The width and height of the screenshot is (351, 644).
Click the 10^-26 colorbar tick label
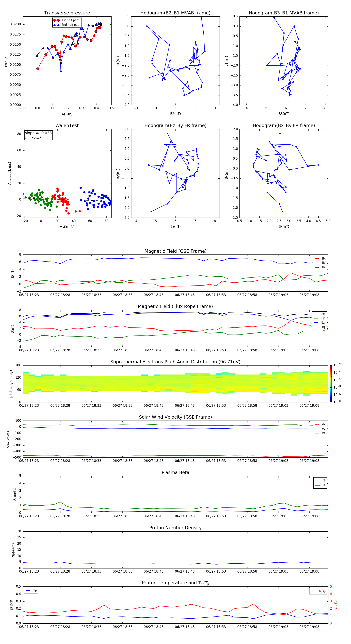[x=337, y=365]
